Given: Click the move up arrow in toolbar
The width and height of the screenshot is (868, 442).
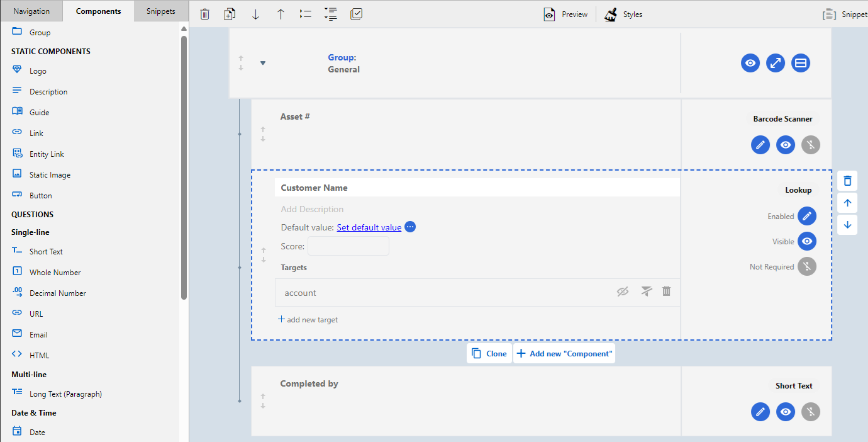Looking at the screenshot, I should coord(281,14).
